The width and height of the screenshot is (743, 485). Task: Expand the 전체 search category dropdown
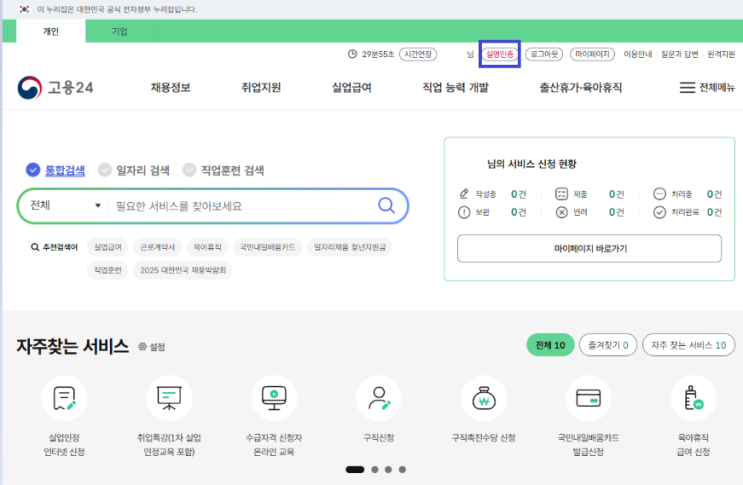click(65, 206)
